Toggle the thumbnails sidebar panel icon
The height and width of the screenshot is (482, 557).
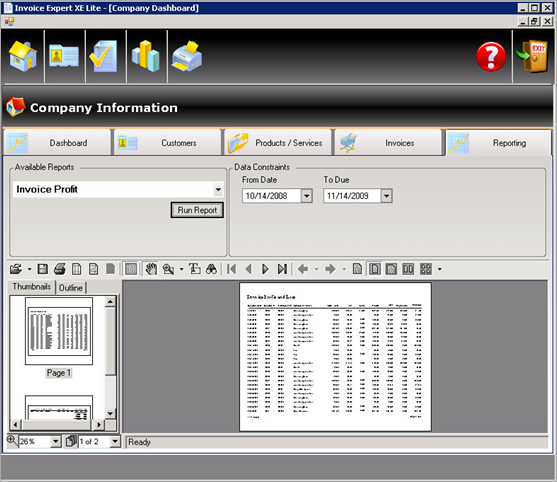[131, 269]
